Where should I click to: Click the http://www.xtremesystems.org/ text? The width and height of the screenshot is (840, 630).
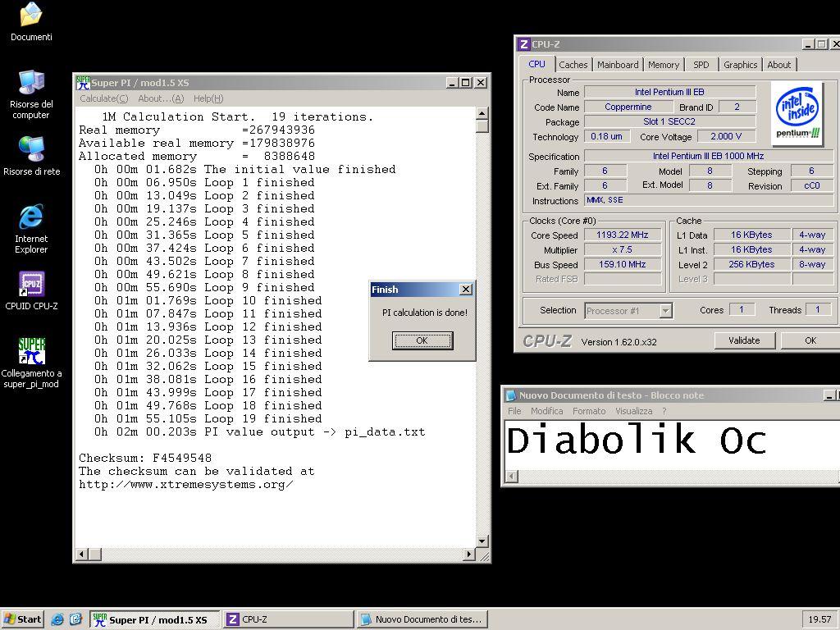click(186, 484)
